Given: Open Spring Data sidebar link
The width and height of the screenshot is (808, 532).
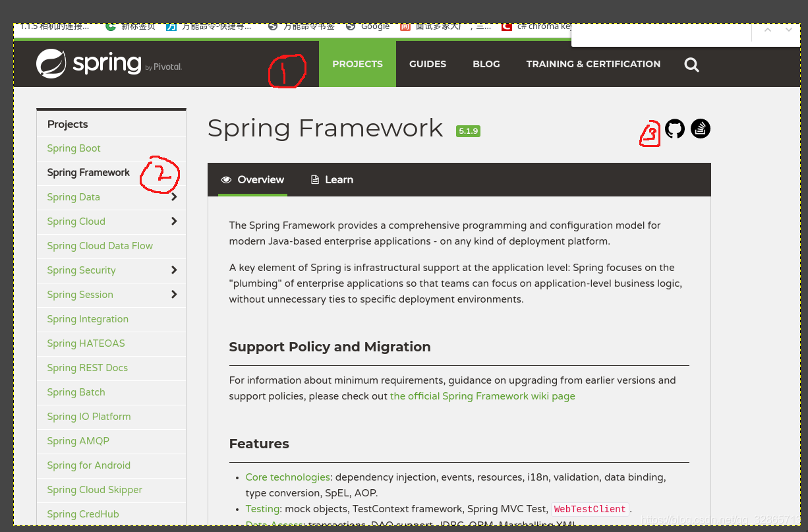Looking at the screenshot, I should (x=73, y=197).
